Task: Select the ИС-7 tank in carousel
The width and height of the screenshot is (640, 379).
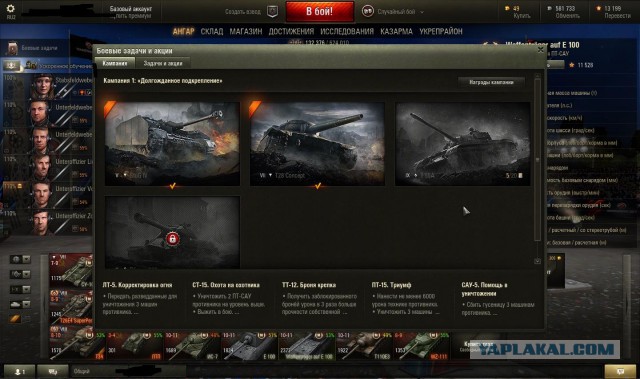Action: [192, 346]
